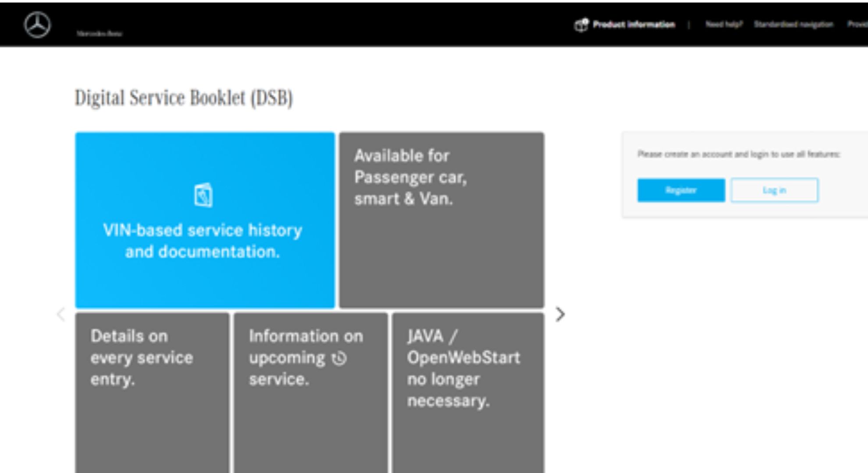The height and width of the screenshot is (473, 868).
Task: Select Details on every service entry tile
Action: point(152,392)
